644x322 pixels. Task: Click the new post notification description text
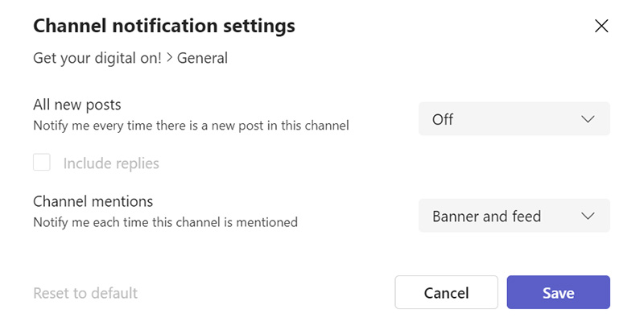pos(191,126)
